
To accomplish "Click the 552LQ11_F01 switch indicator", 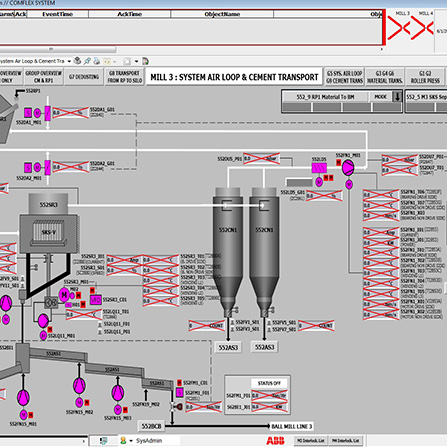I will 100,324.
